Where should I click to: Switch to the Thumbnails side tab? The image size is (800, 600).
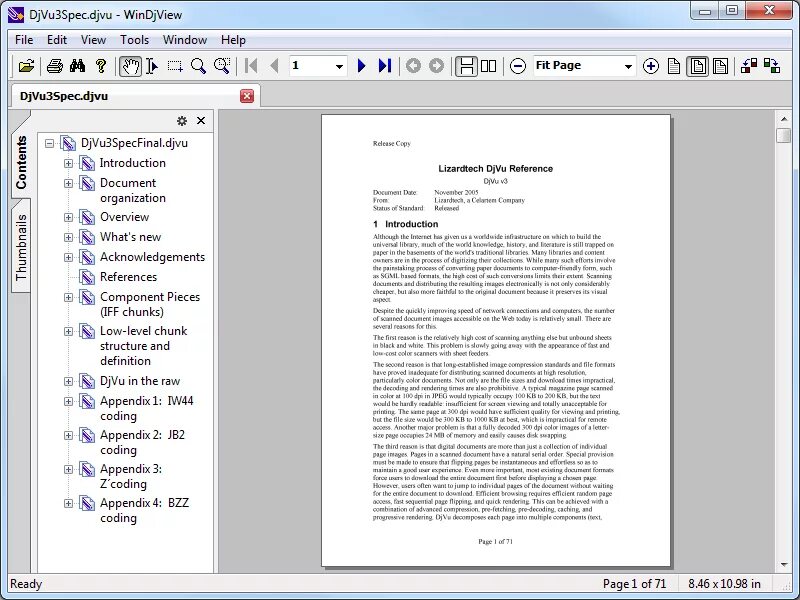[21, 247]
